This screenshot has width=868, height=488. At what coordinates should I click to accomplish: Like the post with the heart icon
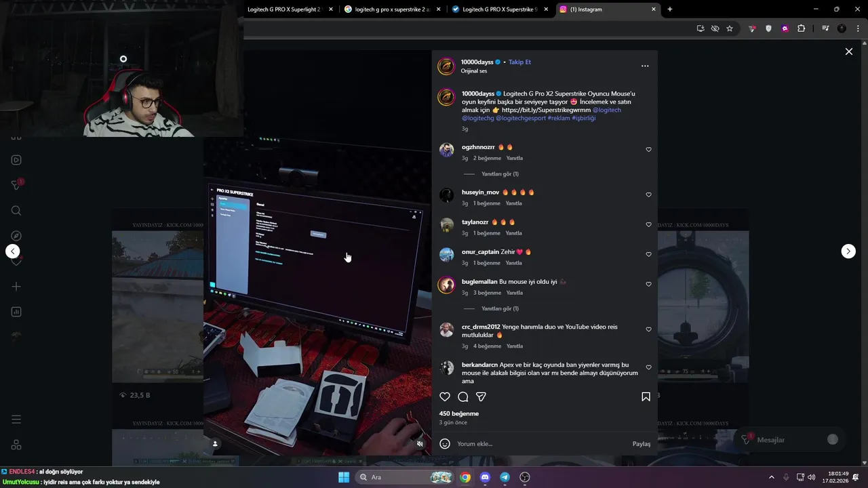tap(445, 396)
